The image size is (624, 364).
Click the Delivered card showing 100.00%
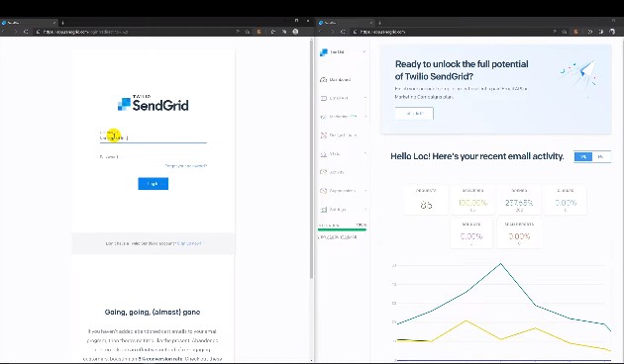pos(472,200)
